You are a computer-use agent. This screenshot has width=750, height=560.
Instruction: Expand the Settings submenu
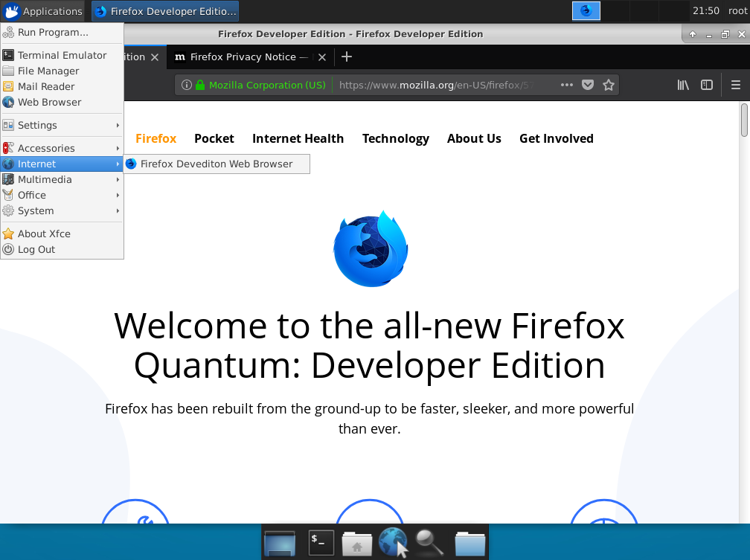(62, 125)
